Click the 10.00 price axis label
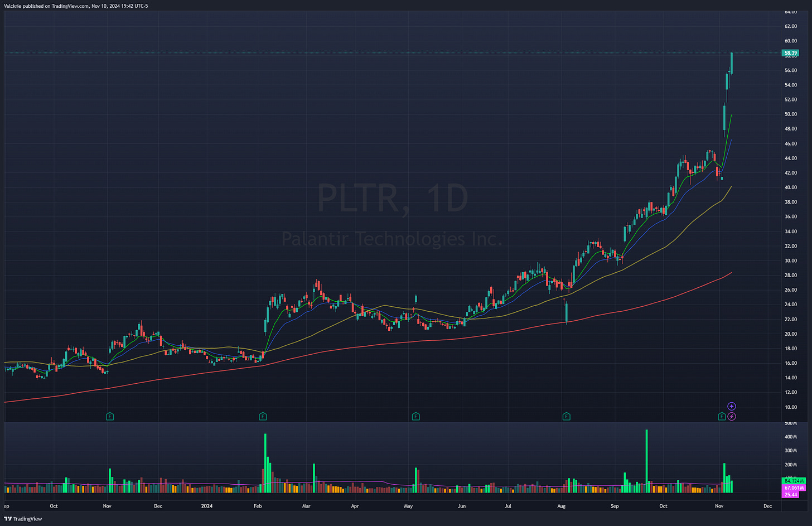 point(790,407)
